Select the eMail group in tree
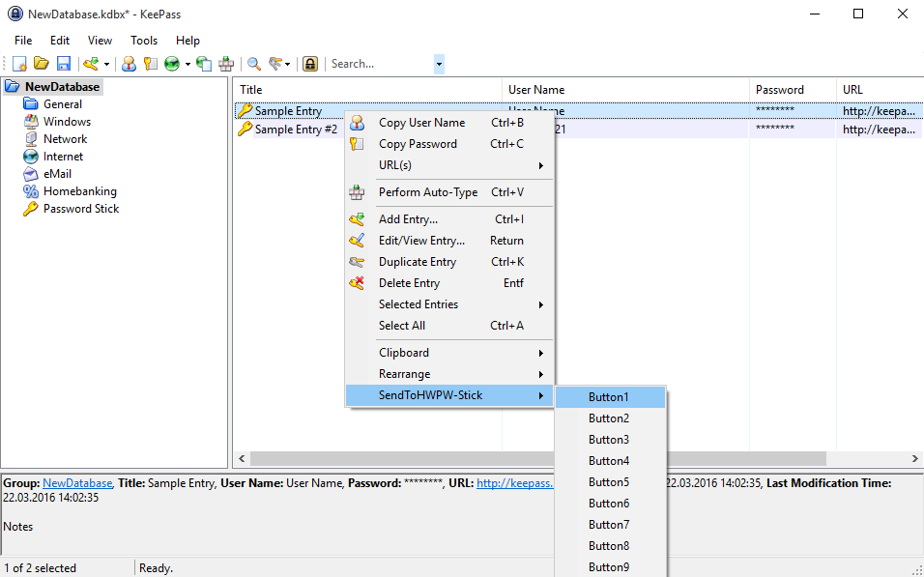Screen dimensions: 924x577 (x=57, y=174)
